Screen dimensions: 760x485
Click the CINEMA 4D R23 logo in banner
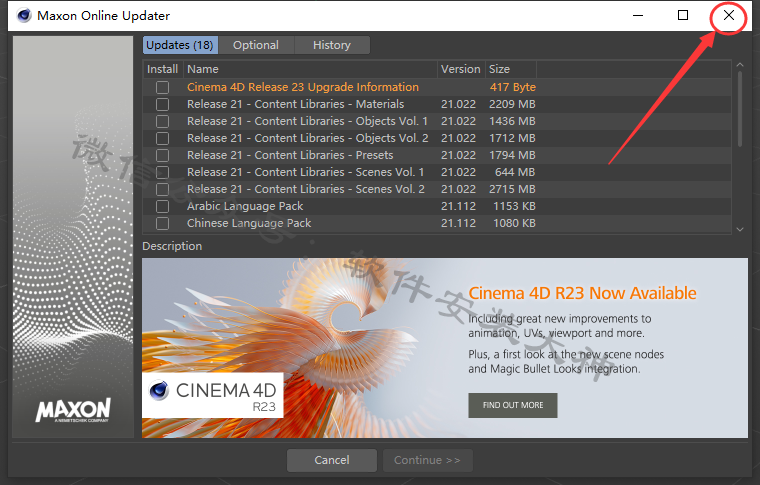[x=213, y=395]
